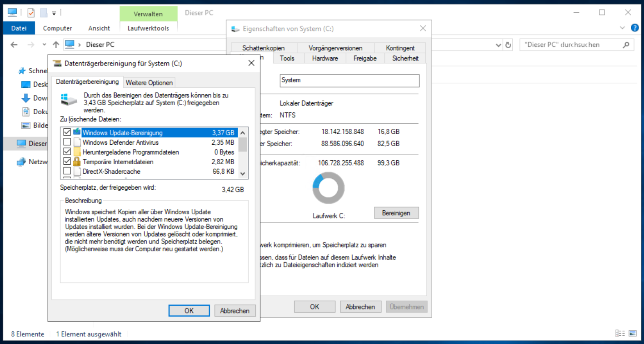This screenshot has width=644, height=344.
Task: Select Dieser PC in the navigation pane
Action: click(25, 143)
